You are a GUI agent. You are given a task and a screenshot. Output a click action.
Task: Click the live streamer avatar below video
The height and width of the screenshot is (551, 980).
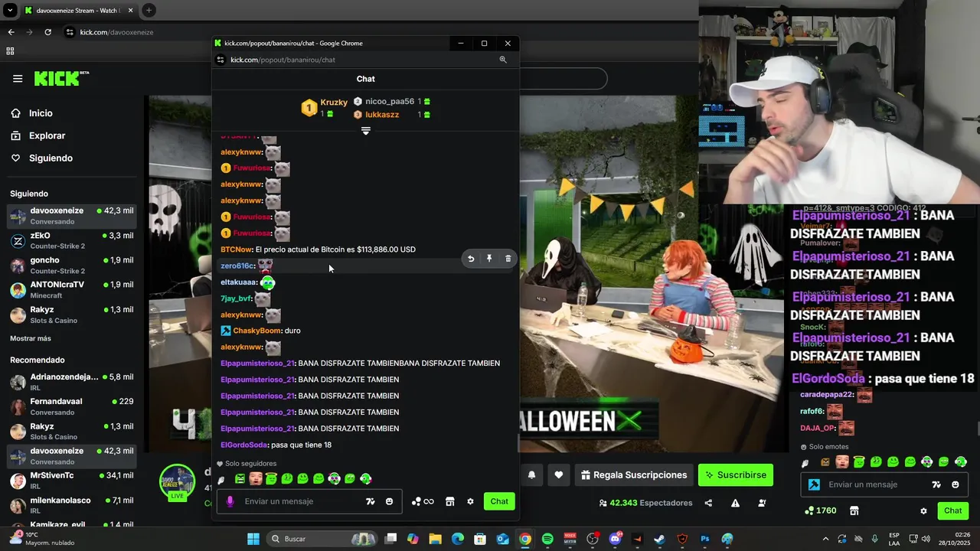coord(177,483)
